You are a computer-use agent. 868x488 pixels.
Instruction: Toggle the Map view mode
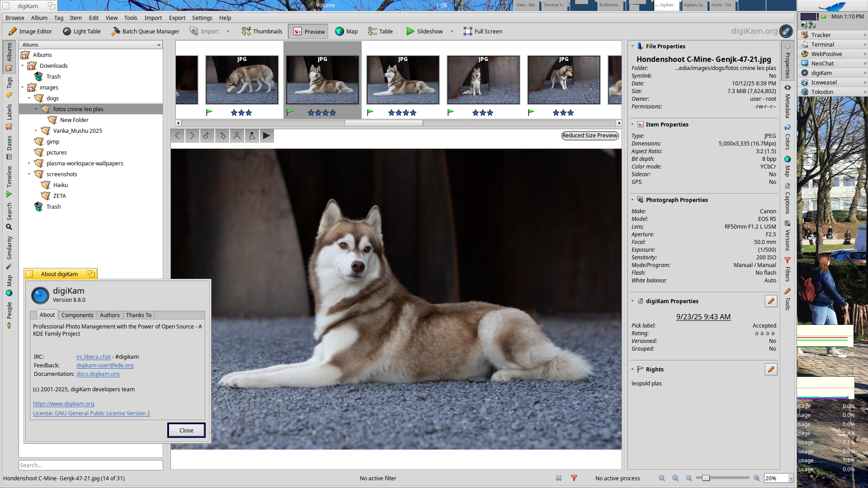point(346,31)
